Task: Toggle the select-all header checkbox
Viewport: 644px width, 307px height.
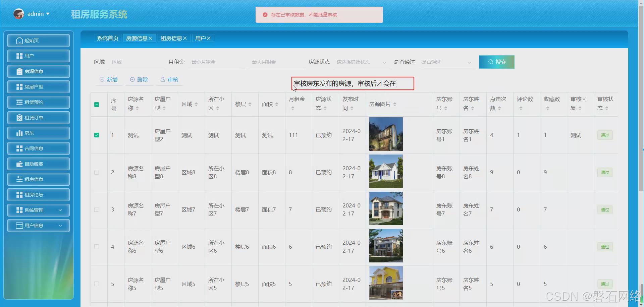Action: pyautogui.click(x=97, y=105)
